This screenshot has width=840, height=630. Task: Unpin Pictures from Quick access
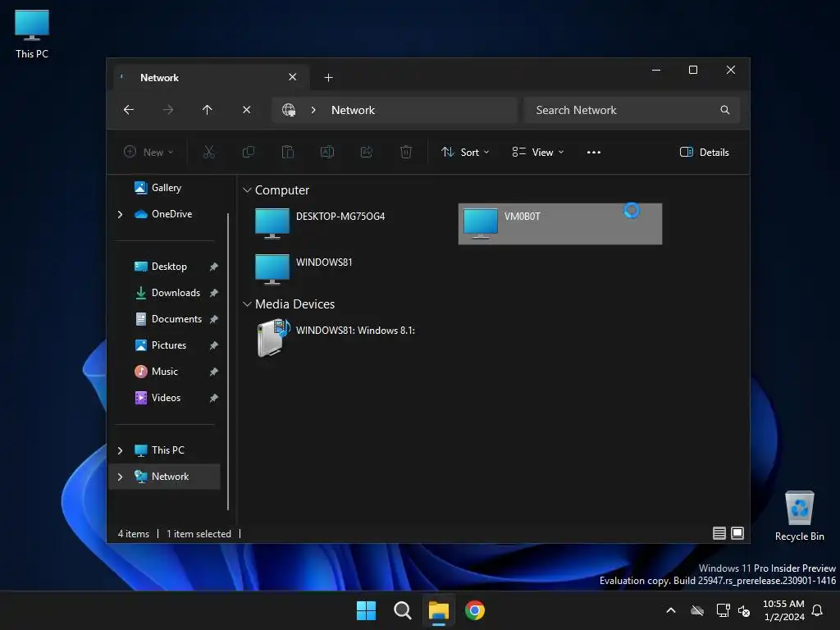214,345
